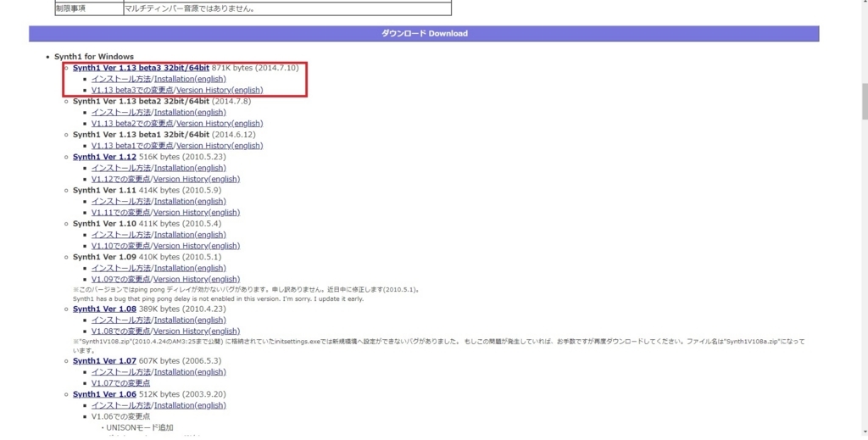This screenshot has width=868, height=440.
Task: Open インストール方法 under Ver 1.09
Action: coord(121,268)
